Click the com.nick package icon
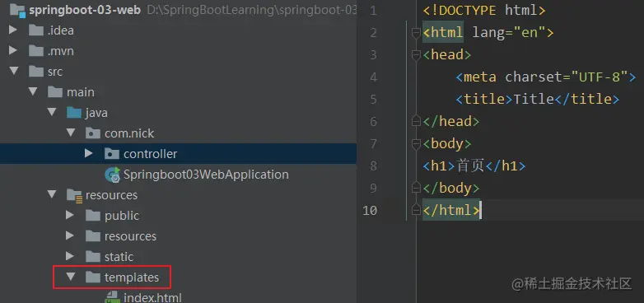This screenshot has width=644, height=303. coord(93,133)
